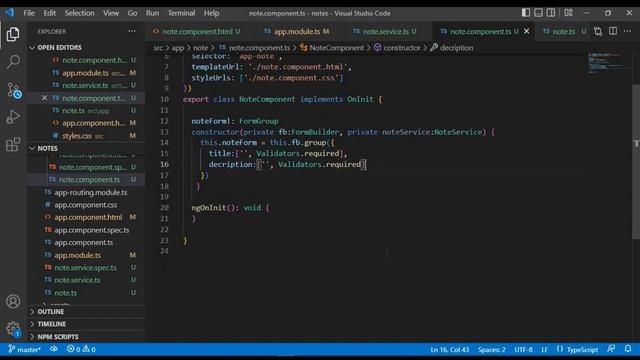Click the feedback icon in status bar
The width and height of the screenshot is (640, 360).
611,349
